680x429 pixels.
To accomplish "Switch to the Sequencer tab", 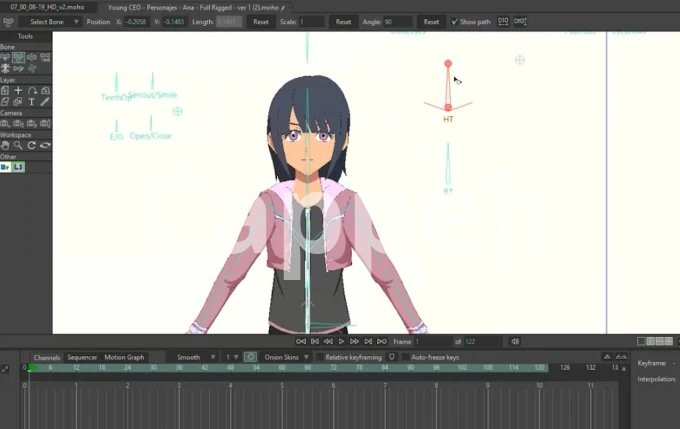I will pyautogui.click(x=82, y=357).
